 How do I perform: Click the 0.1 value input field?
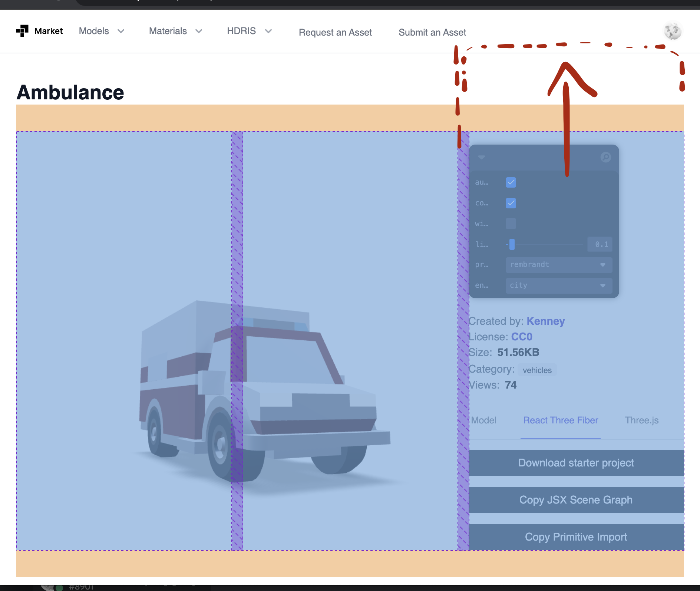(x=600, y=244)
